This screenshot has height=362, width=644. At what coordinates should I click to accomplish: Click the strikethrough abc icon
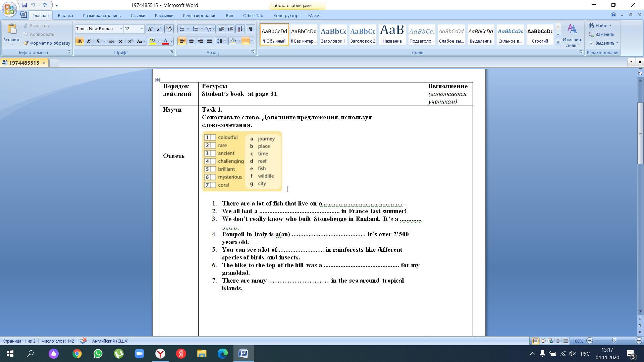(x=112, y=41)
